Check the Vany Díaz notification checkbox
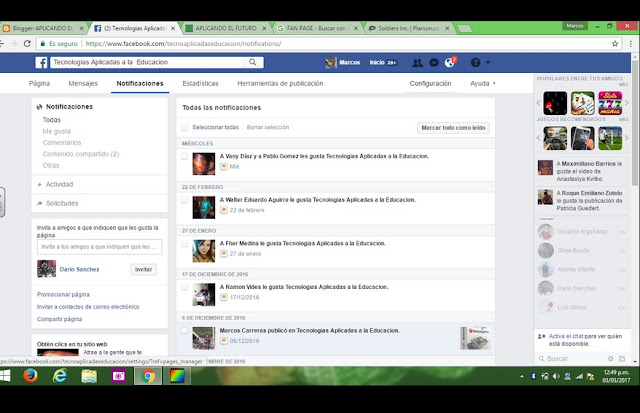 click(x=184, y=156)
